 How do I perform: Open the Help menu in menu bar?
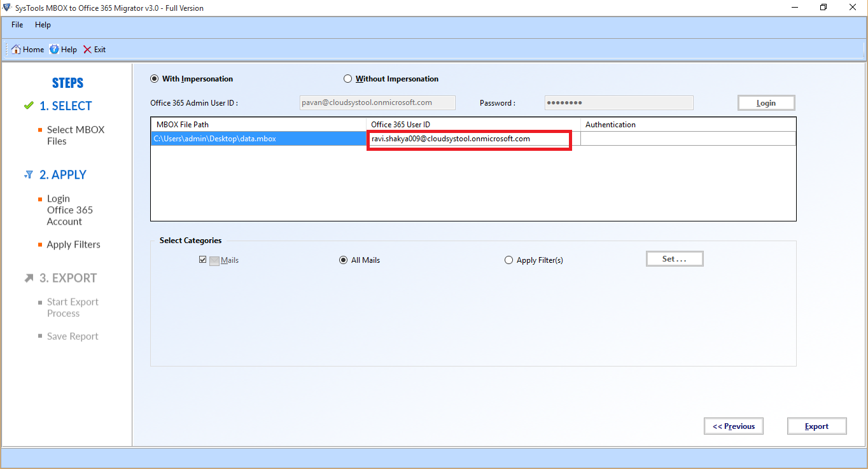coord(43,25)
